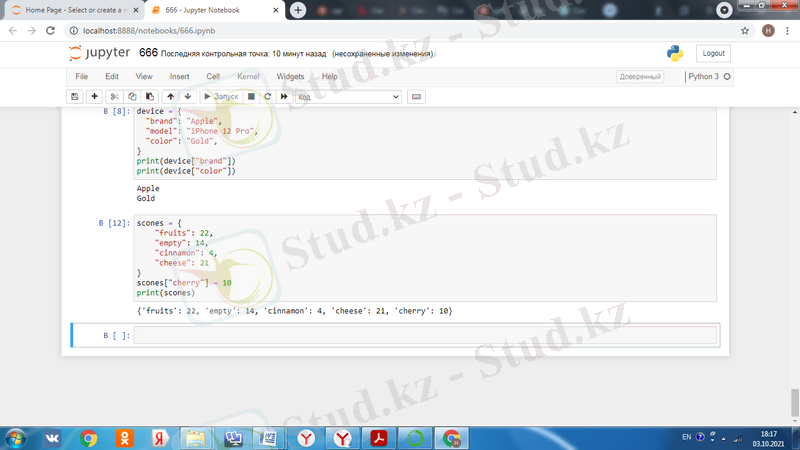
Task: Open the cell type Код dropdown
Action: click(348, 97)
